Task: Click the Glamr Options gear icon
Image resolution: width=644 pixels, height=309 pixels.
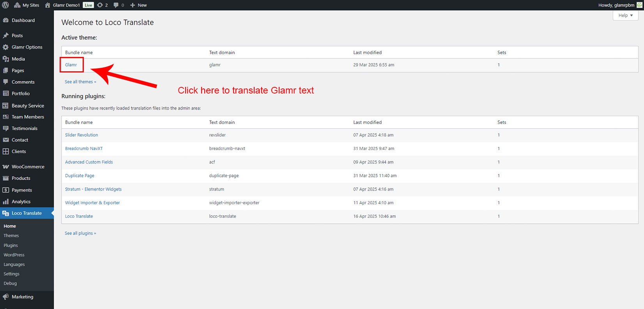Action: [6, 47]
